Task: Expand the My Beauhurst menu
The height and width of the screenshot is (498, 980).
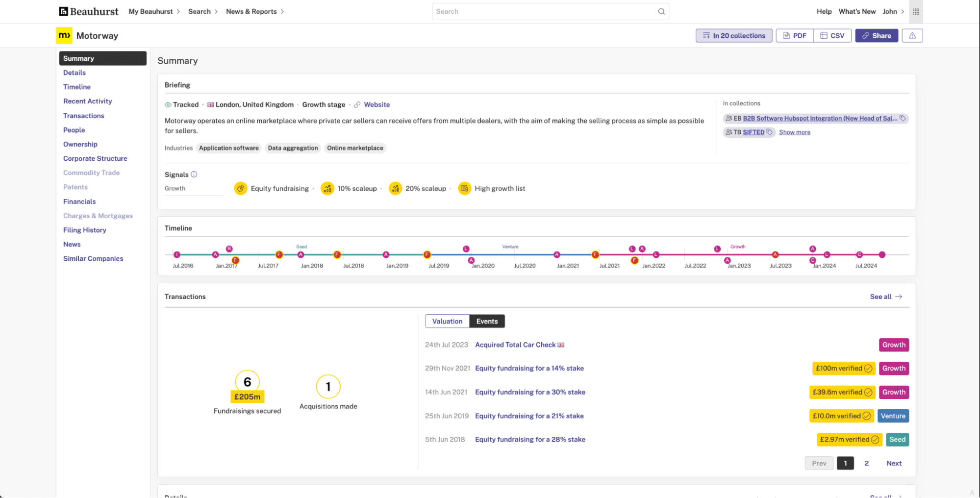Action: (x=154, y=11)
